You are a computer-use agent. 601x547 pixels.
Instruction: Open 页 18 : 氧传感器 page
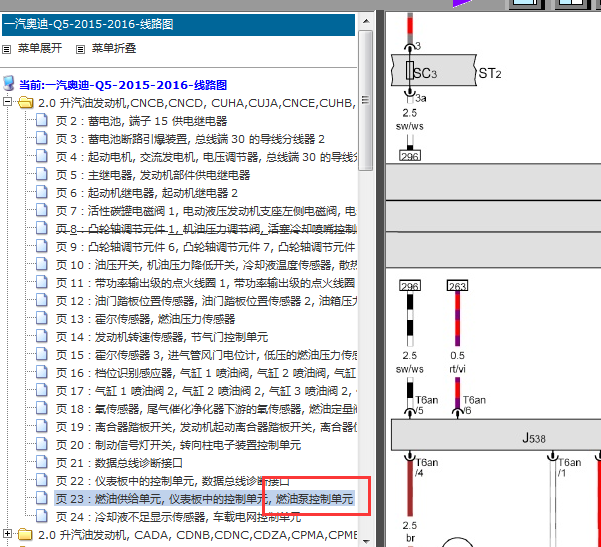tap(206, 409)
